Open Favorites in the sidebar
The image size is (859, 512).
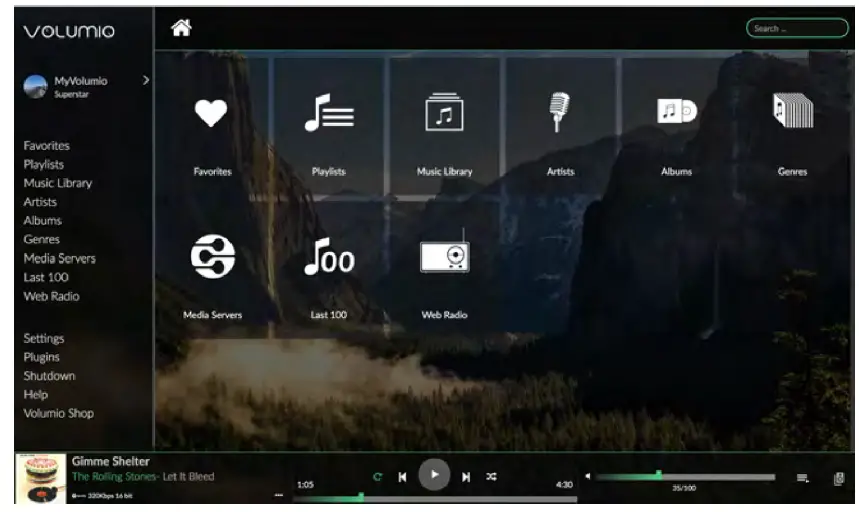(x=47, y=146)
